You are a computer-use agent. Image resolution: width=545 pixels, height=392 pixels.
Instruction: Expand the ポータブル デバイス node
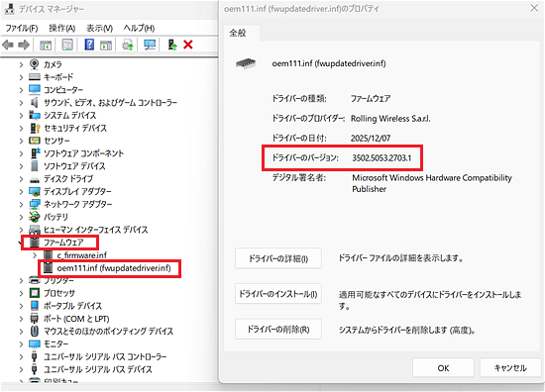tap(21, 306)
